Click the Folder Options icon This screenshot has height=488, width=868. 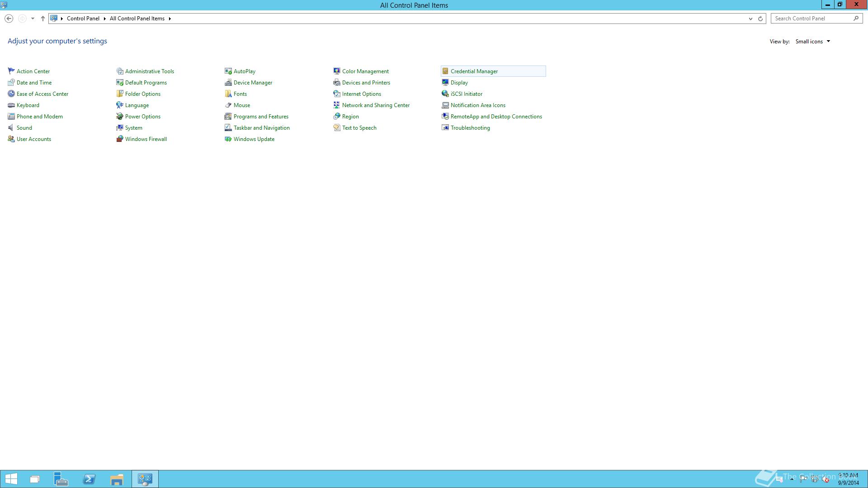(120, 94)
